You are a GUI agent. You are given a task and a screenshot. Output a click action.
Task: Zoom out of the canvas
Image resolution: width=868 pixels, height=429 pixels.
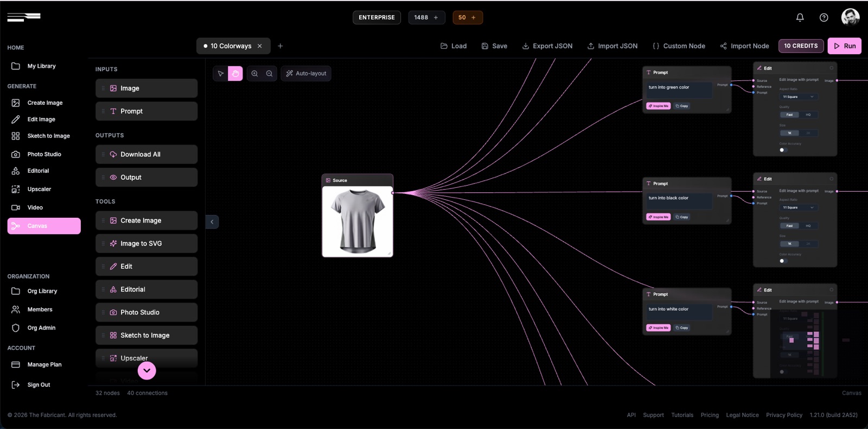pyautogui.click(x=270, y=73)
